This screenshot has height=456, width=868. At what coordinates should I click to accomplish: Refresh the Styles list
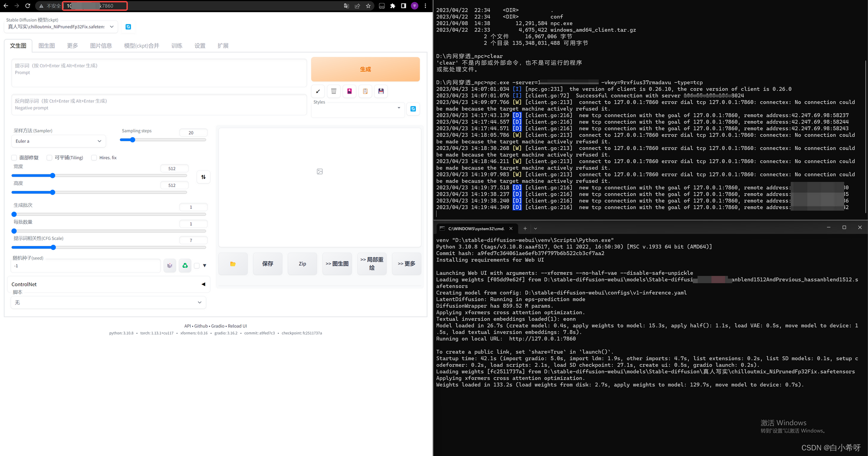coord(413,109)
